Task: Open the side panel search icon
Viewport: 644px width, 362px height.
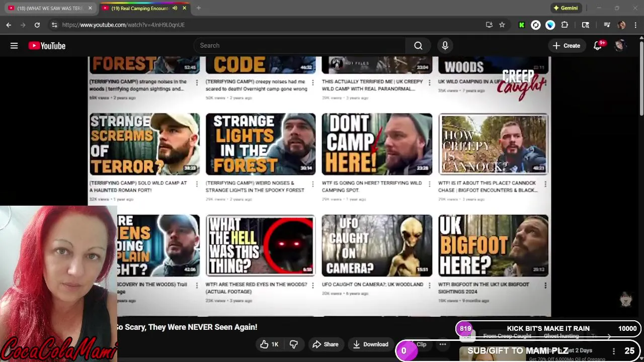Action: 586,25
